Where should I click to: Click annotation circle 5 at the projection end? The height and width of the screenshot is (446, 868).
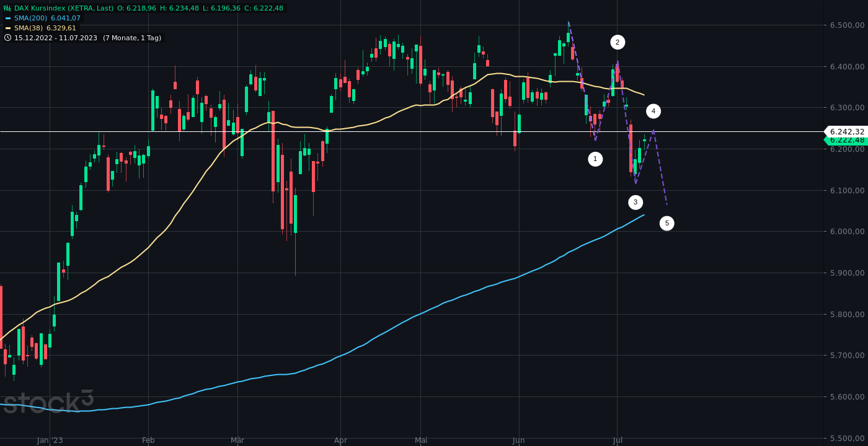click(x=666, y=223)
